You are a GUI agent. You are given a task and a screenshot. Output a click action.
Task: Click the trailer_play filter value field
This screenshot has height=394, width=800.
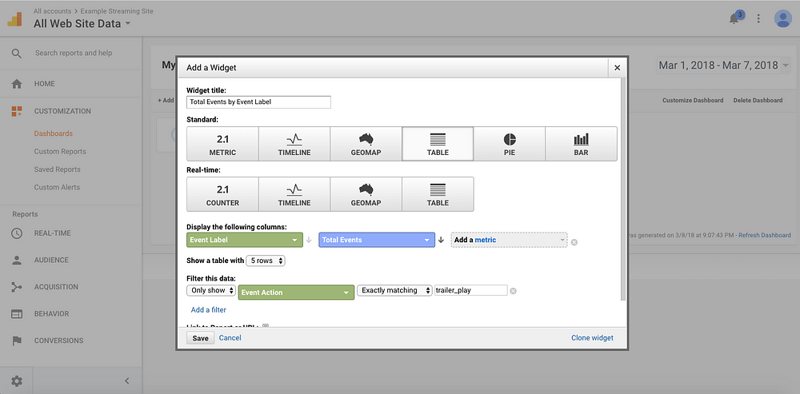[471, 290]
